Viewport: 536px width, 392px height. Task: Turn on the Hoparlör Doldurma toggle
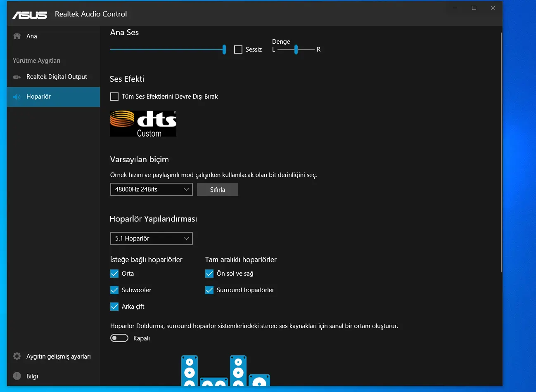(119, 338)
